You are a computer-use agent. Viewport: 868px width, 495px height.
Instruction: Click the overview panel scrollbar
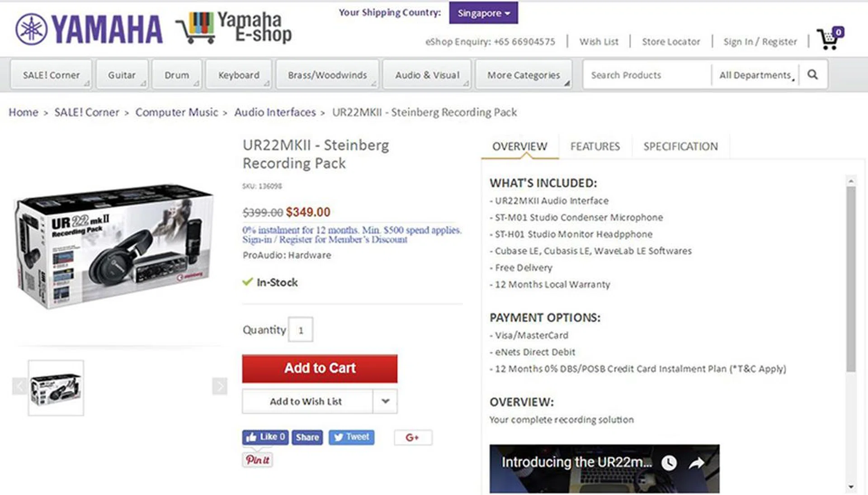851,279
